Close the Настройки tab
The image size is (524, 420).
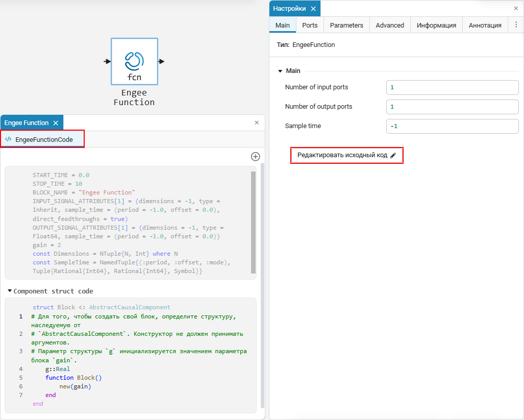click(313, 9)
